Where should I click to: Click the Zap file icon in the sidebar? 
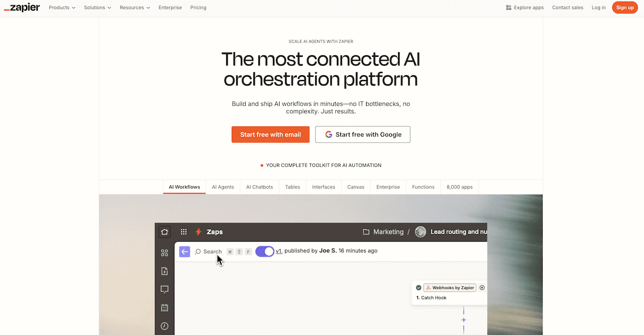click(165, 271)
